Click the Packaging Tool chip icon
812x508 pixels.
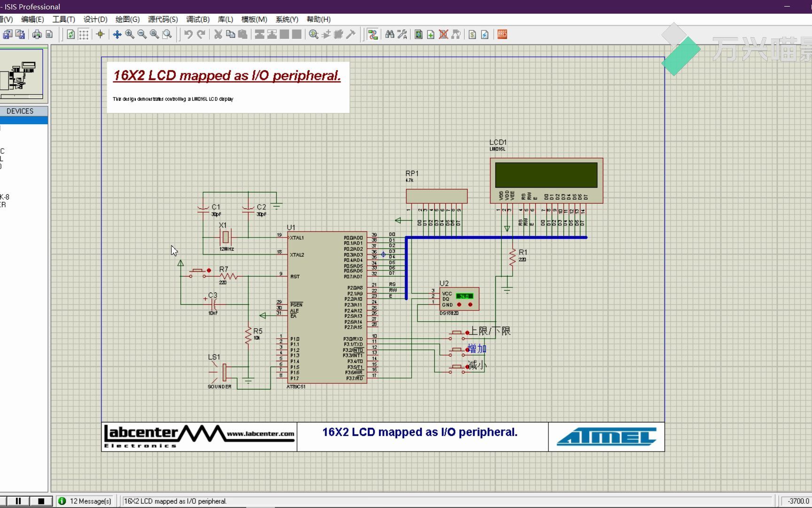338,34
